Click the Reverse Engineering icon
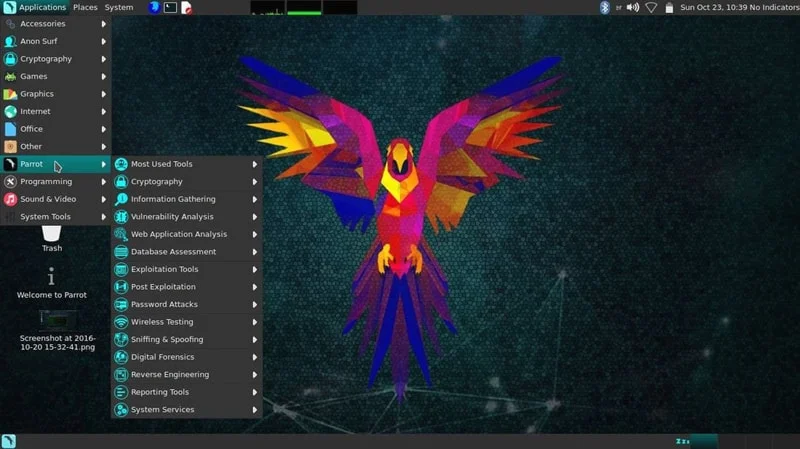The image size is (800, 449). (x=121, y=375)
